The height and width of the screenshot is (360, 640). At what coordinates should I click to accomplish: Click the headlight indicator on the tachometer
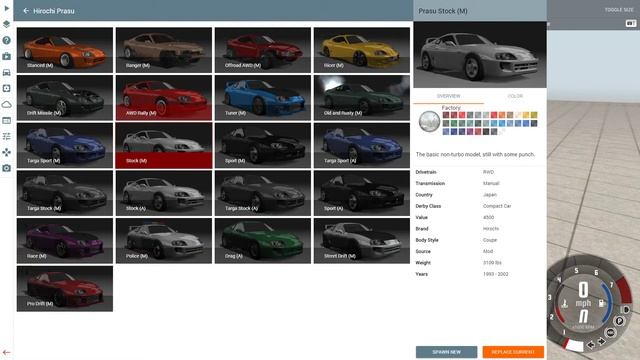[625, 310]
